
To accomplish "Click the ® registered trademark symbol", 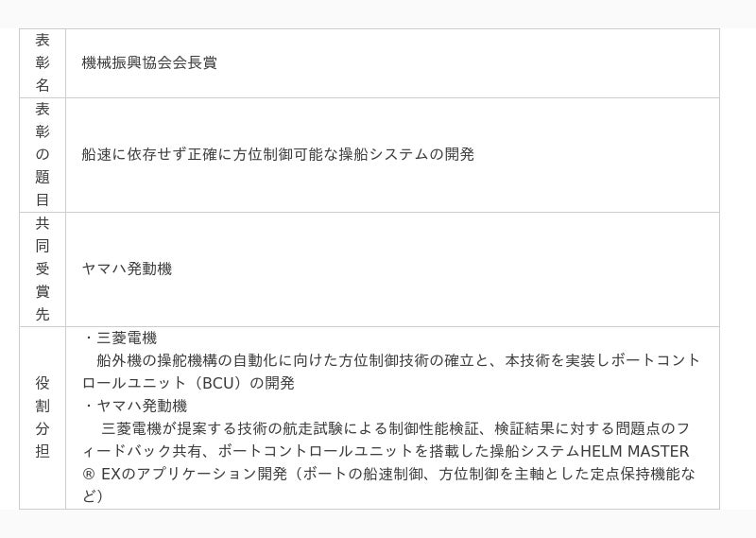I will pos(89,474).
